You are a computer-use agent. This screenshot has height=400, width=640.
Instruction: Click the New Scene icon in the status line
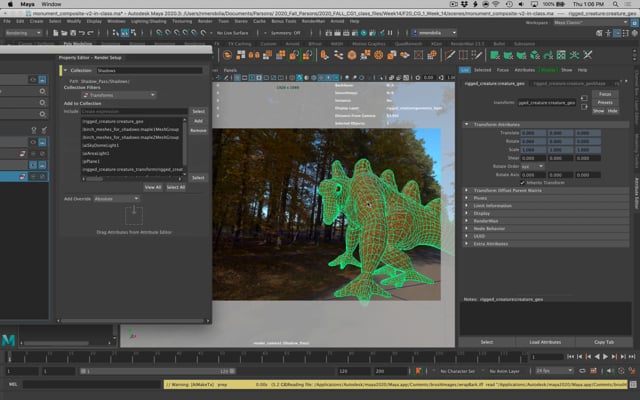[x=56, y=33]
